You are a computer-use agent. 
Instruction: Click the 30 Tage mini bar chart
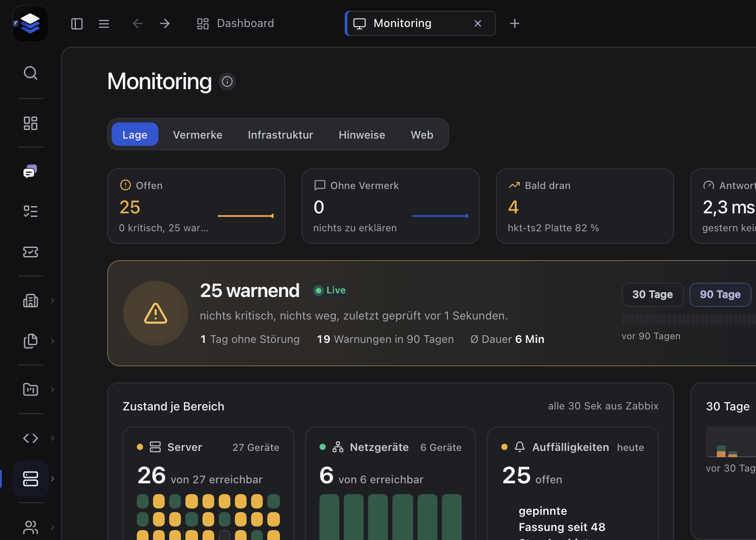pyautogui.click(x=731, y=442)
